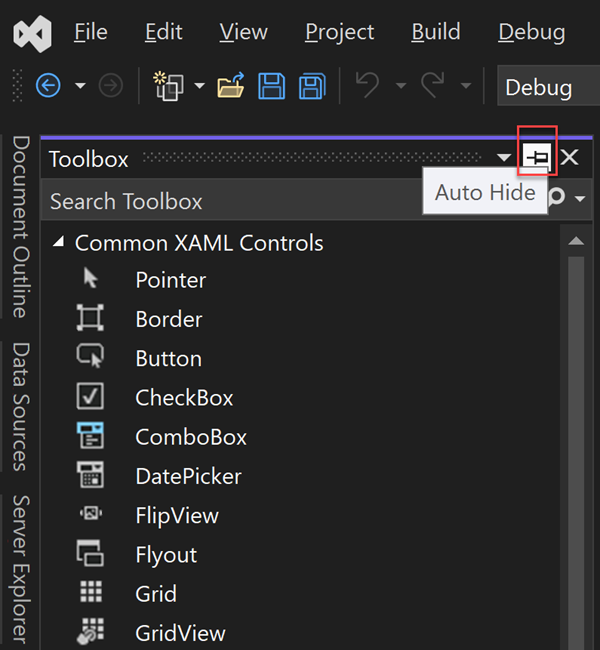Viewport: 600px width, 650px height.
Task: Open the Debug menu
Action: click(x=532, y=33)
